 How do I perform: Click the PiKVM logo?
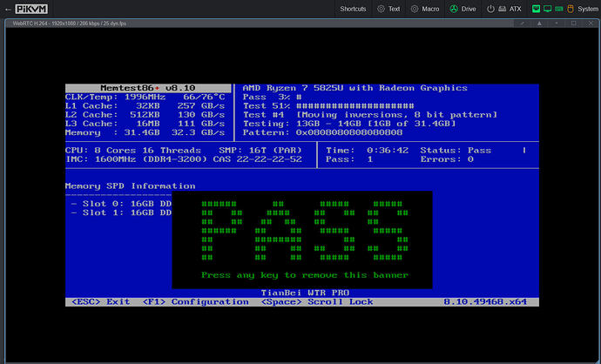(x=31, y=9)
